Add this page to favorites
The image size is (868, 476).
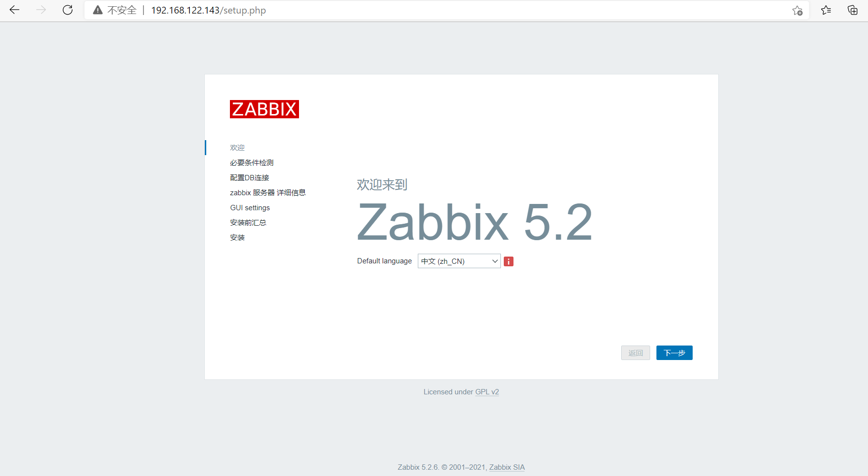click(797, 11)
